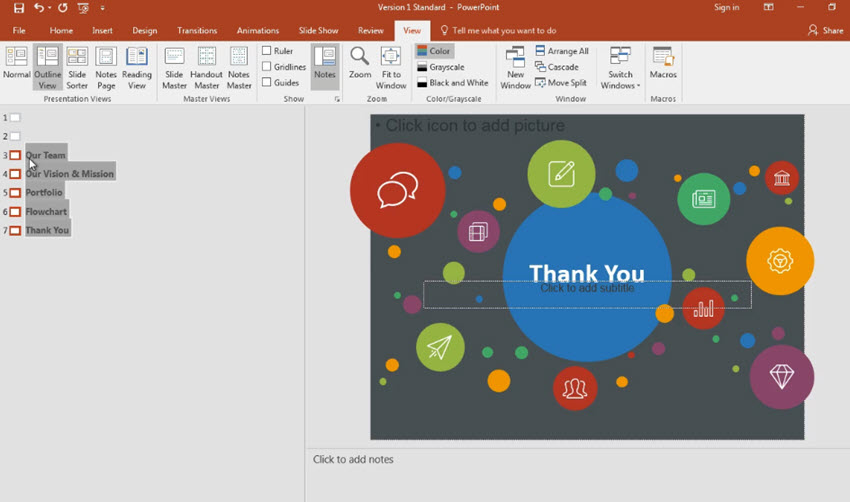Click the Save icon in quick access toolbar

click(19, 8)
